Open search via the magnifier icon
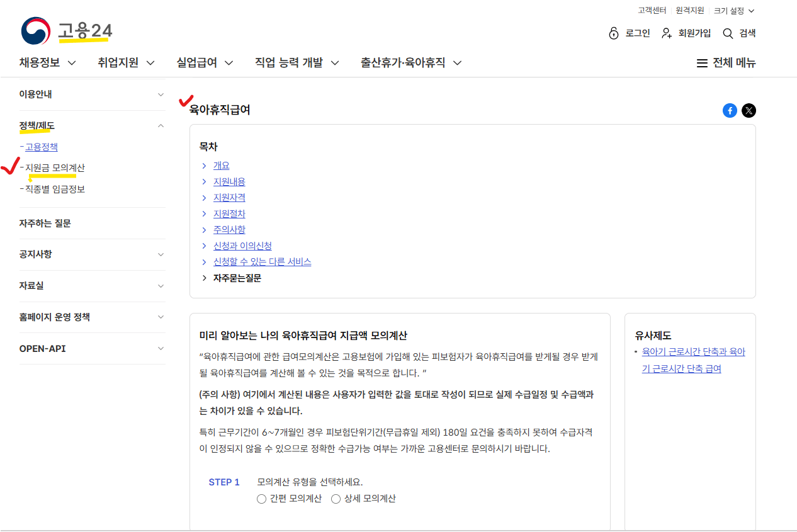The height and width of the screenshot is (532, 797). pos(727,33)
